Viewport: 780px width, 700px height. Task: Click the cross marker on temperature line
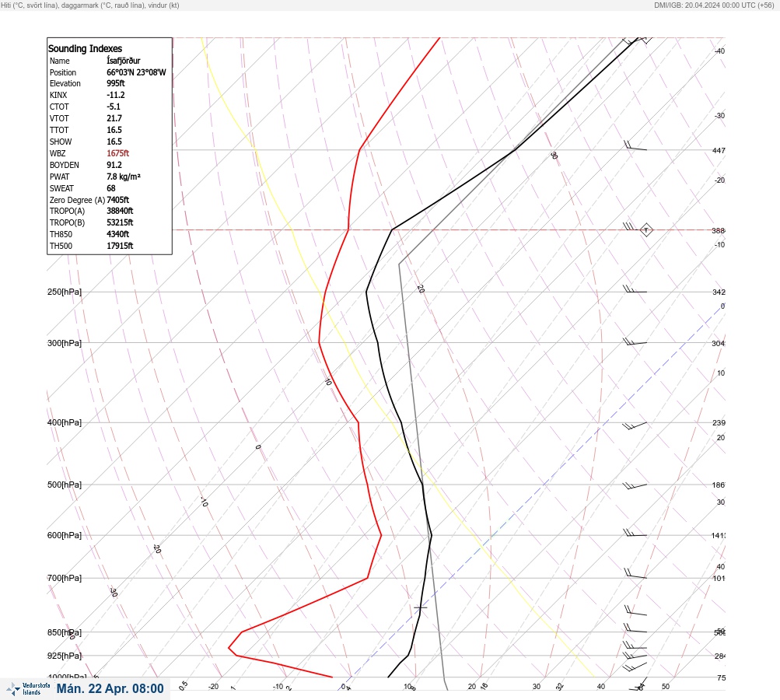421,607
